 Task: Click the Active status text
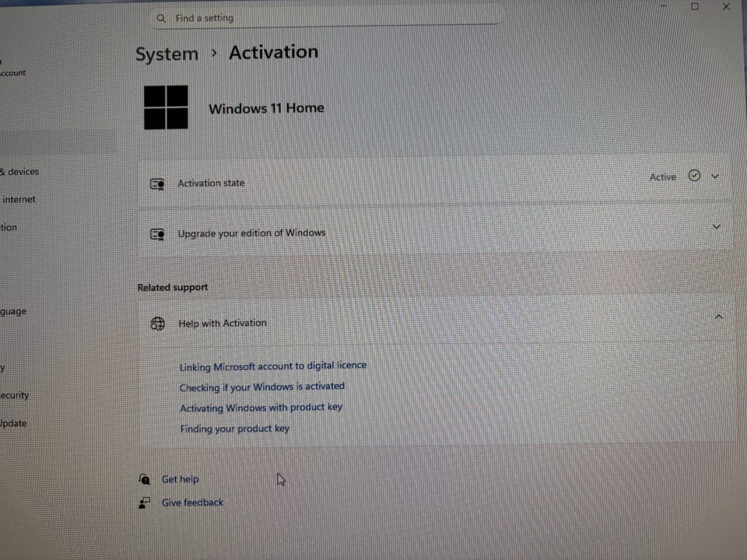pyautogui.click(x=663, y=177)
